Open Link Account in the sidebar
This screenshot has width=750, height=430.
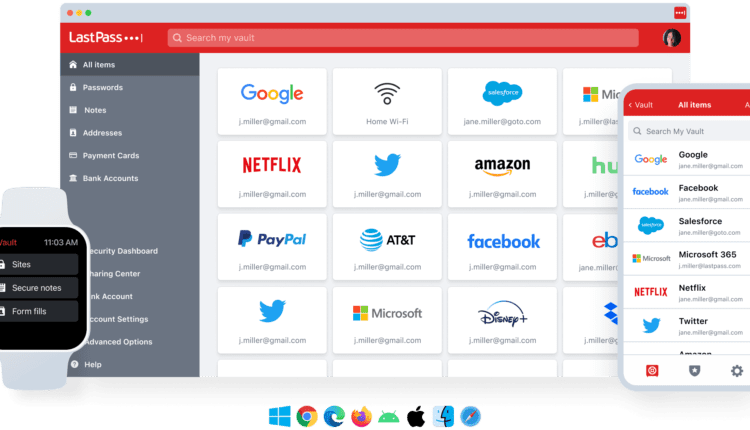[x=111, y=297]
